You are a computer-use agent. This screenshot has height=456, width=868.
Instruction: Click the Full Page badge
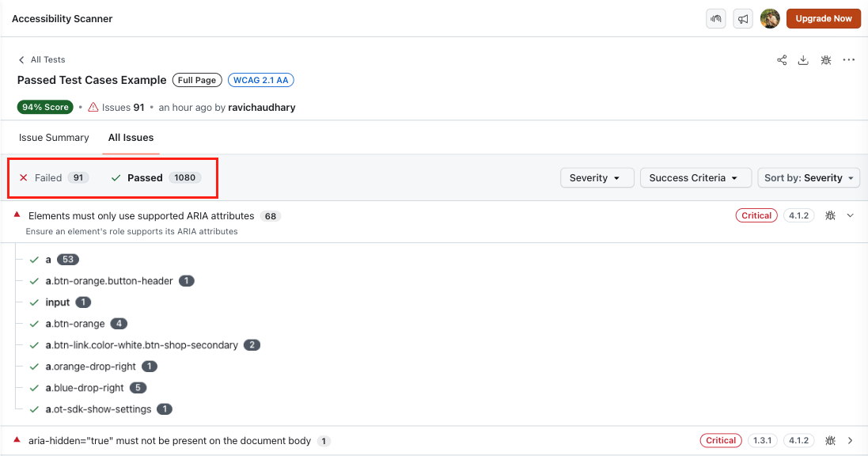point(197,80)
